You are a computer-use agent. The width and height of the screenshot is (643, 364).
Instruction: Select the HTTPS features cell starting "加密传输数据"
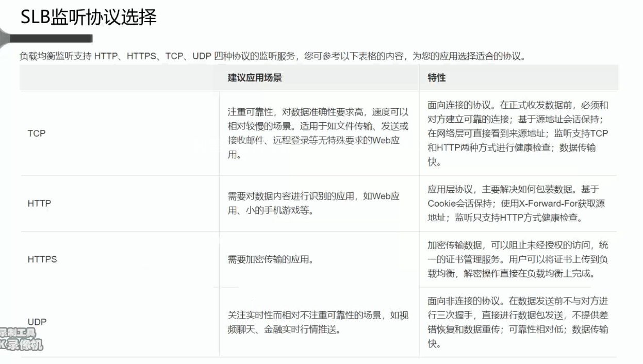point(518,259)
